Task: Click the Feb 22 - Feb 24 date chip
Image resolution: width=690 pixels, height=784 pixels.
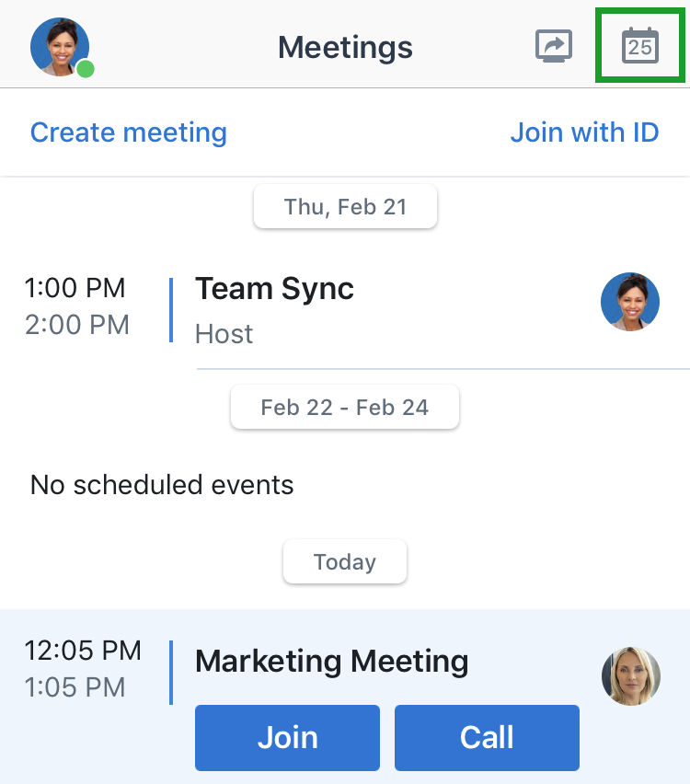Action: click(x=345, y=407)
